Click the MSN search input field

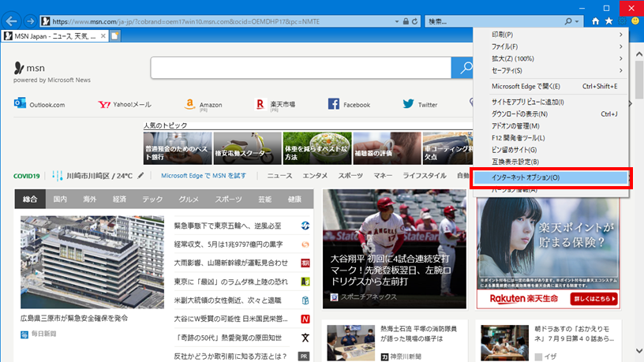[x=301, y=68]
